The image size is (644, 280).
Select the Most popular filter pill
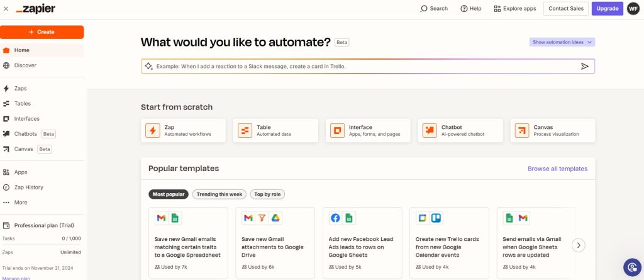(168, 194)
